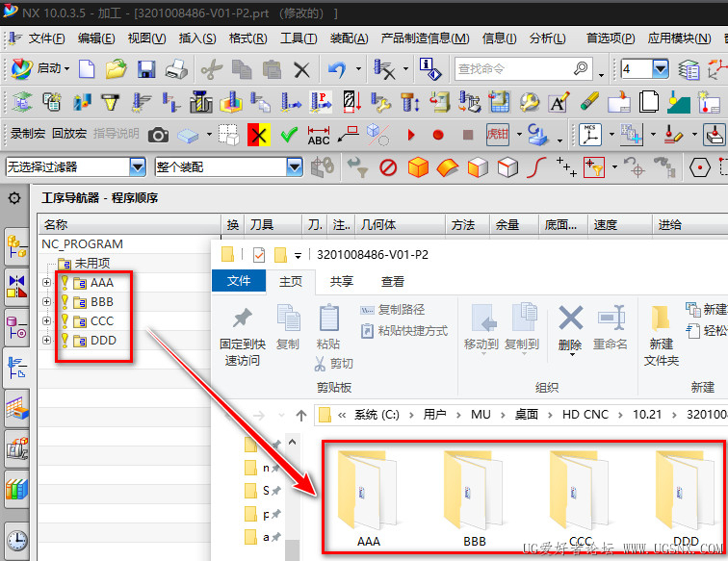Click Explorer 重命名 rename button
This screenshot has height=561, width=728.
(x=611, y=328)
